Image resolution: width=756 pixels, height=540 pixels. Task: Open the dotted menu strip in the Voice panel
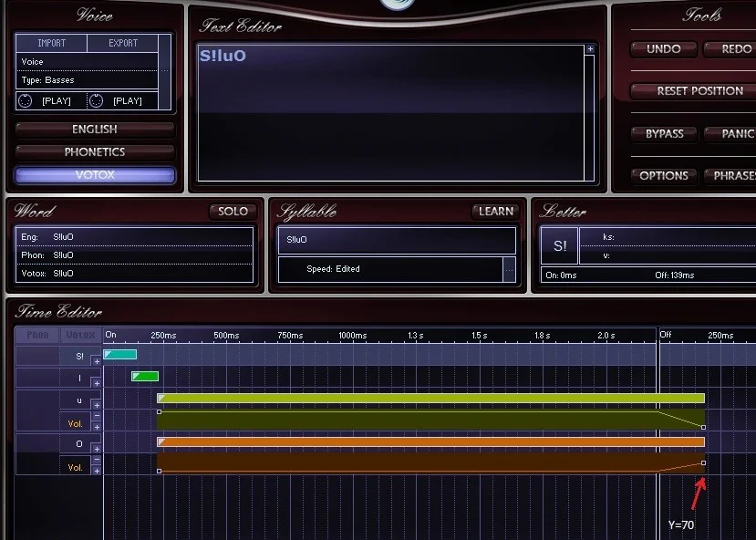165,71
